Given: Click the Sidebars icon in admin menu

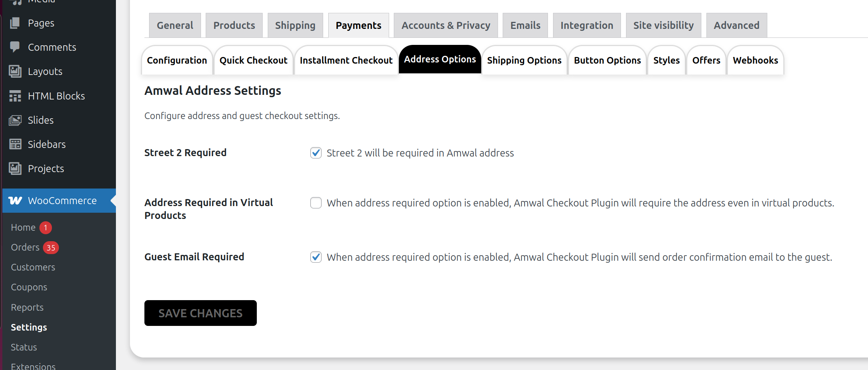Looking at the screenshot, I should pos(15,144).
